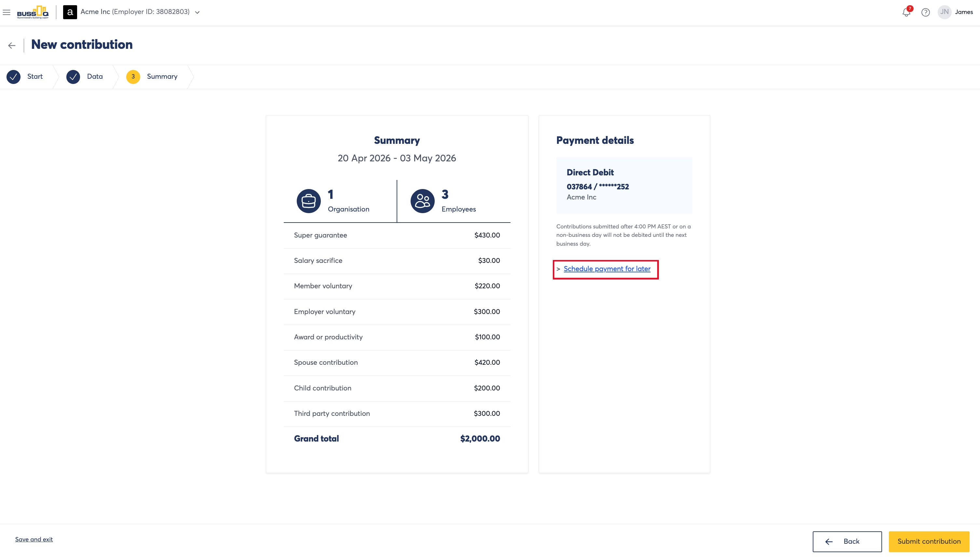Click the Child contribution amount $200.00
980x559 pixels.
(487, 388)
